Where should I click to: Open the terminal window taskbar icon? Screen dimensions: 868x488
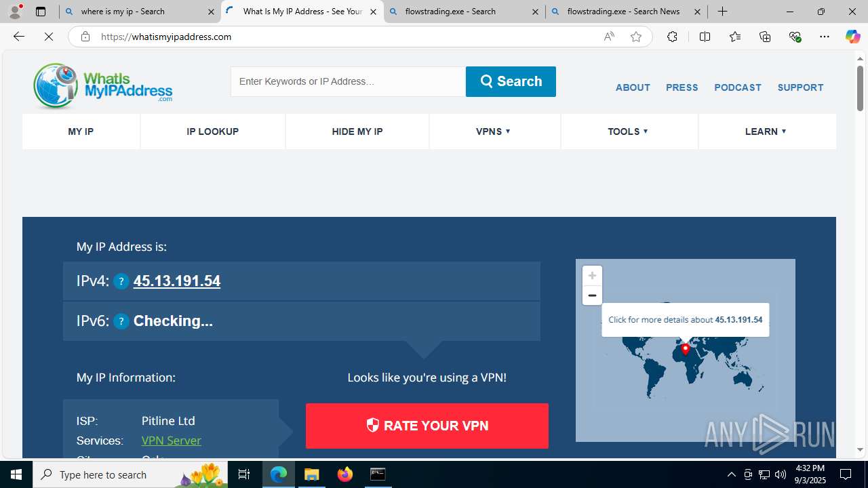coord(378,474)
